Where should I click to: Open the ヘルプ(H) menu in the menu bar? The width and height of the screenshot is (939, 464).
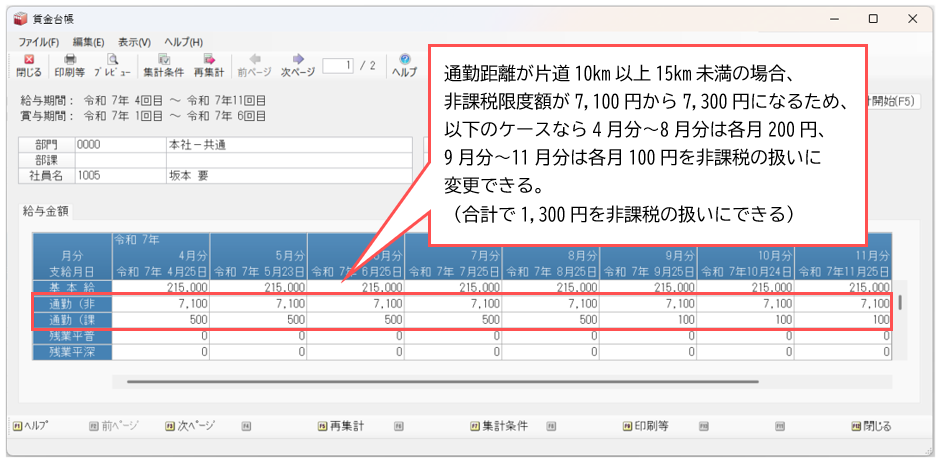click(x=183, y=42)
